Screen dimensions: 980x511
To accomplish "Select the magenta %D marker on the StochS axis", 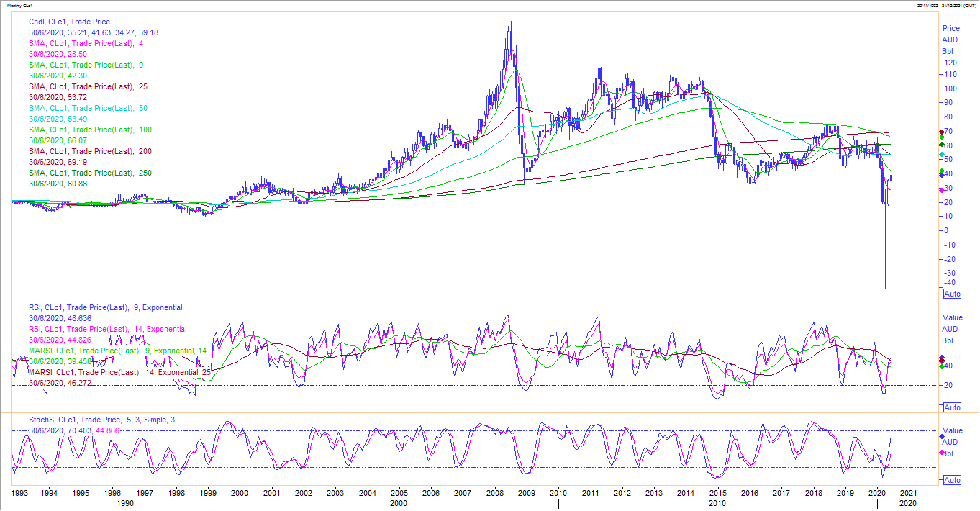I will tap(943, 452).
